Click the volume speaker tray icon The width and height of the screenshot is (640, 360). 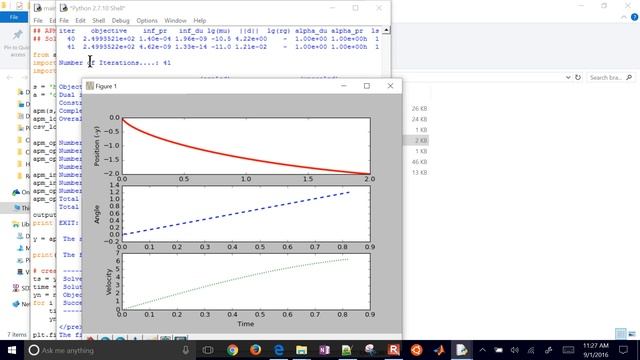514,350
